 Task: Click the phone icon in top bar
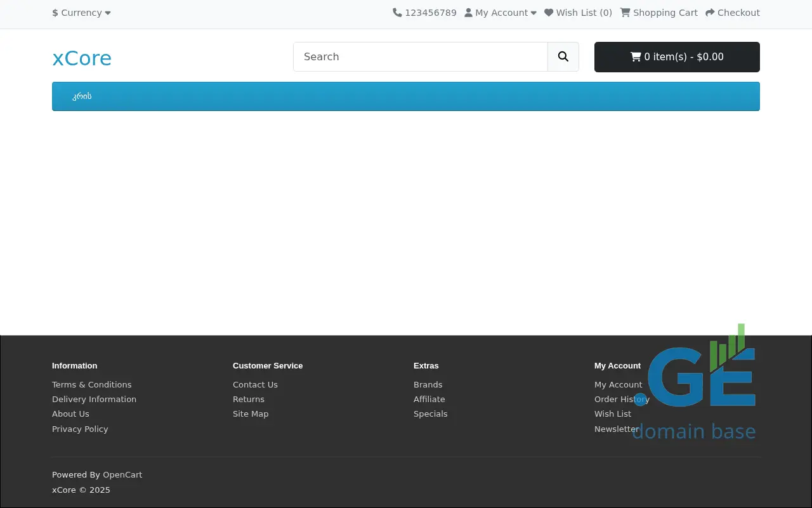(397, 13)
